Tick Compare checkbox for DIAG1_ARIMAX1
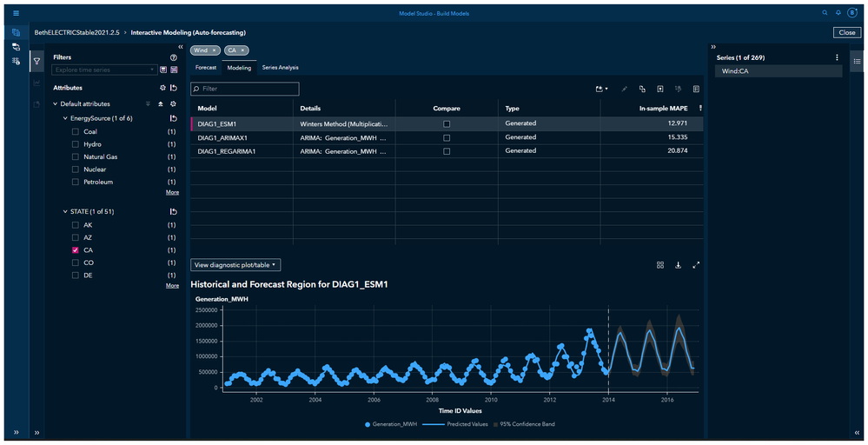Image resolution: width=868 pixels, height=445 pixels. [x=447, y=137]
